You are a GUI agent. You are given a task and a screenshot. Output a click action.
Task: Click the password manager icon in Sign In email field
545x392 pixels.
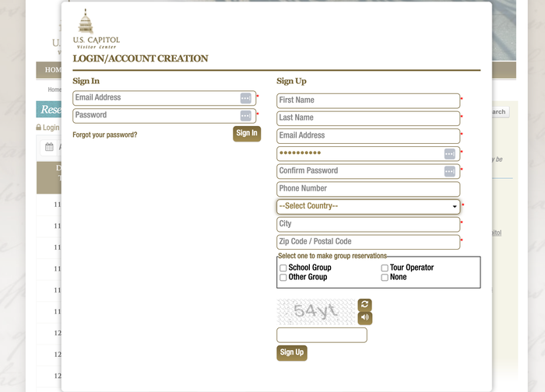(245, 98)
